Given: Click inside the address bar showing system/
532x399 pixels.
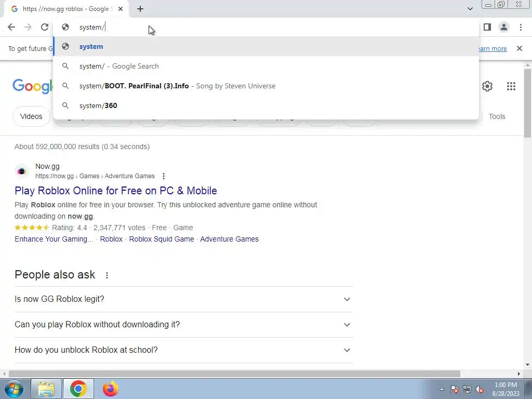Looking at the screenshot, I should coord(266,27).
